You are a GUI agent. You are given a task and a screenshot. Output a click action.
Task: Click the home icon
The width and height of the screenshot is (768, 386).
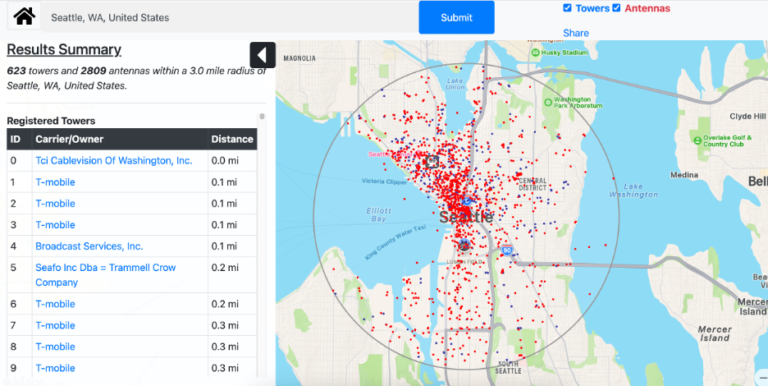[24, 17]
